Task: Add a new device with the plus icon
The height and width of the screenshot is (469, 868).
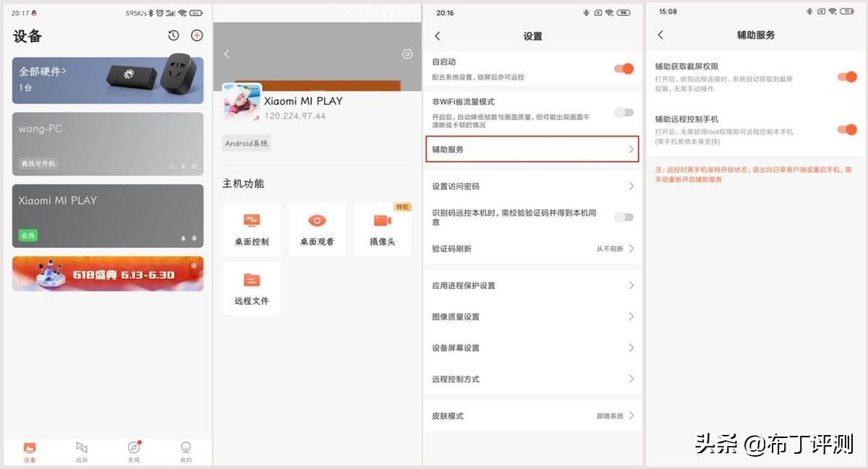Action: (x=196, y=35)
